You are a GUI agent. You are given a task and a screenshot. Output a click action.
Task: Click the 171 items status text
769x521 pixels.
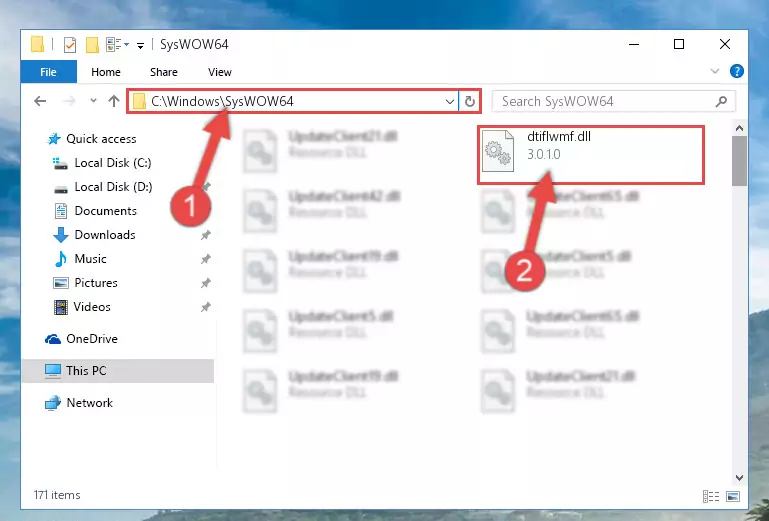click(57, 495)
